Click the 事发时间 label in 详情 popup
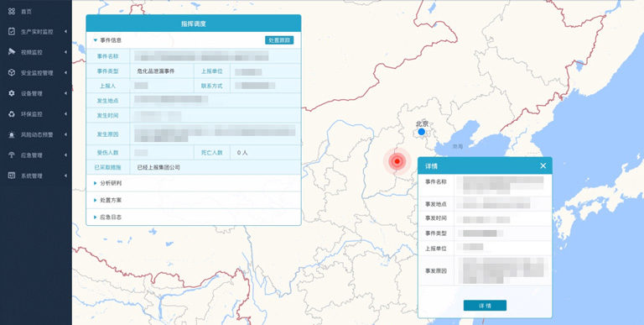 (436, 218)
